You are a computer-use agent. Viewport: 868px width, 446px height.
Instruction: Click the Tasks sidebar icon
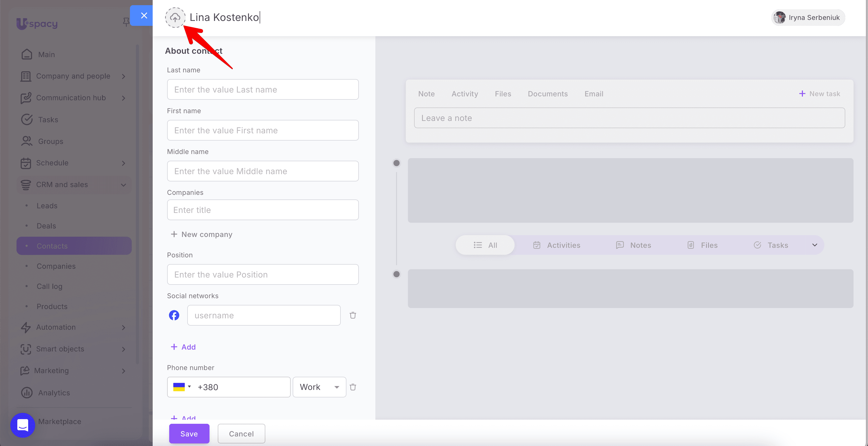click(27, 120)
